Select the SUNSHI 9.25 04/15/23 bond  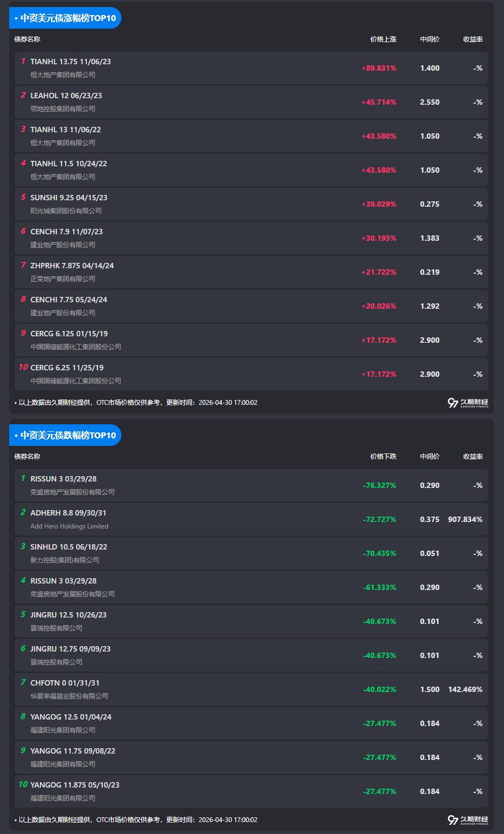tap(69, 198)
